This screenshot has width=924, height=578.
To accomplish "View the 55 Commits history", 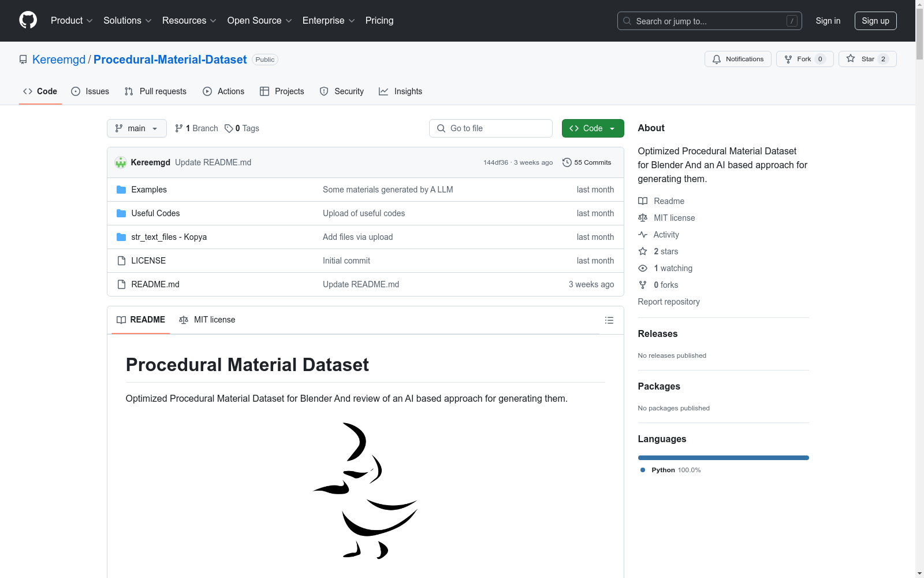I will tap(587, 162).
